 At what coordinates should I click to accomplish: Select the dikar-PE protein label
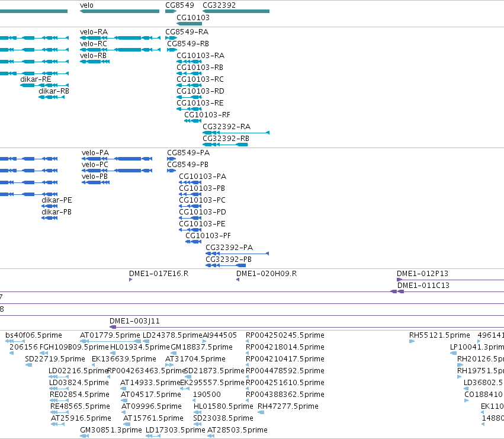57,200
